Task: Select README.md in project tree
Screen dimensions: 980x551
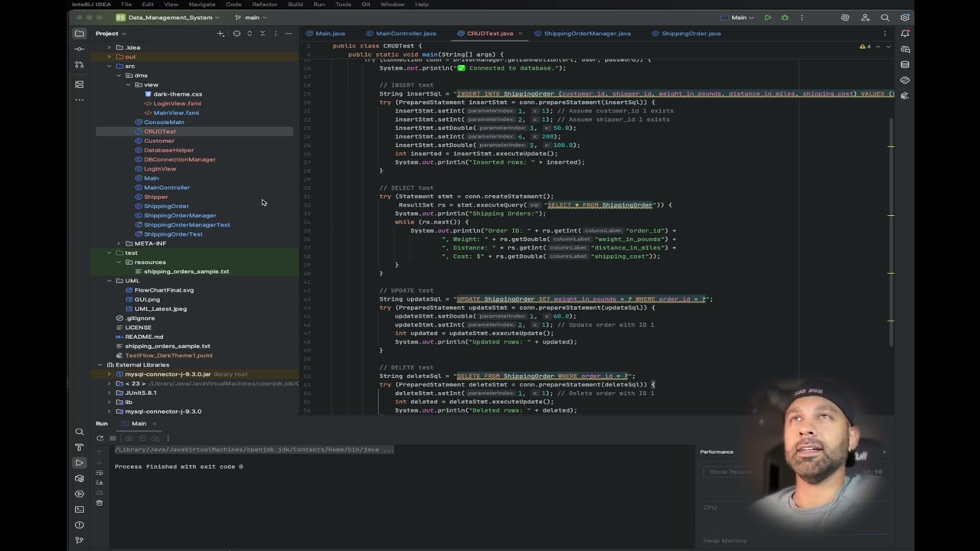Action: pos(144,337)
